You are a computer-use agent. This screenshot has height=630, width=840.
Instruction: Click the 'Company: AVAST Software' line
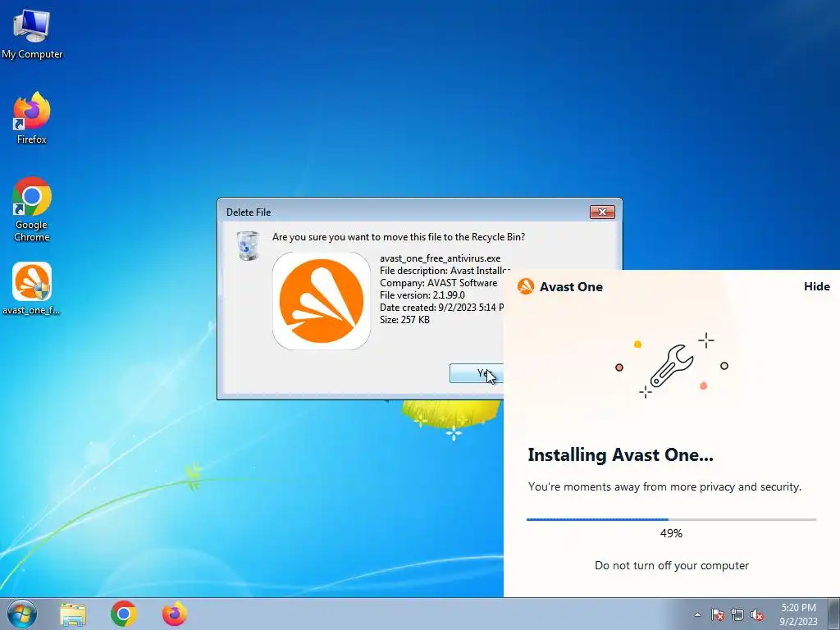(x=438, y=283)
